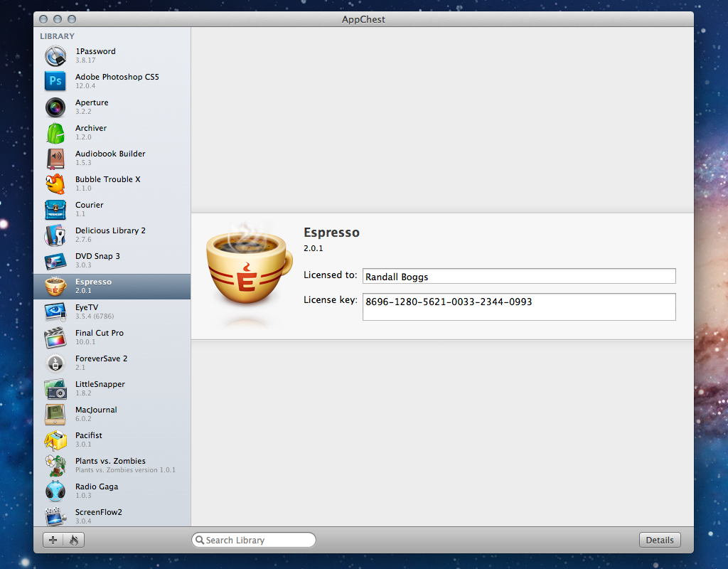Click the Audiobook Builder book icon
This screenshot has height=569, width=728.
pos(55,158)
